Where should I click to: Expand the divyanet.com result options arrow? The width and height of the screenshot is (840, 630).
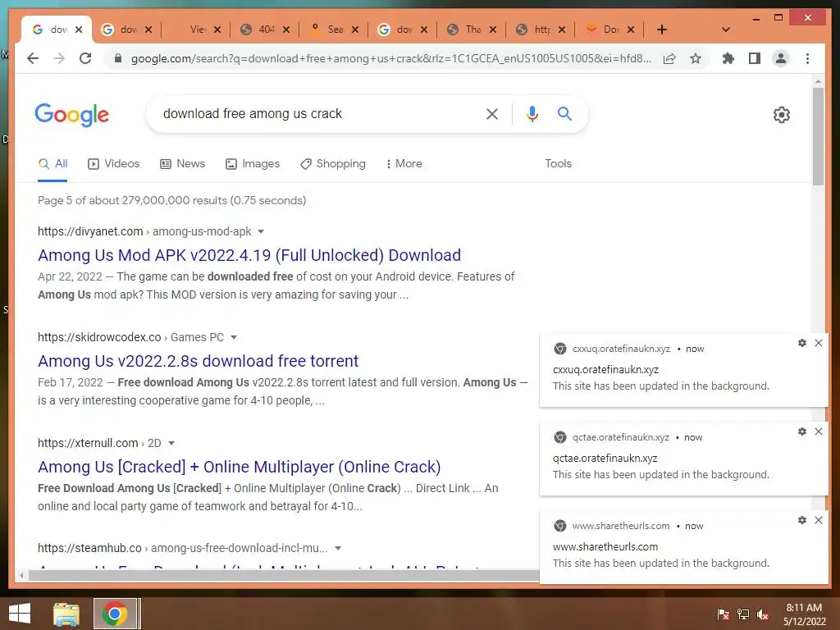[x=261, y=231]
